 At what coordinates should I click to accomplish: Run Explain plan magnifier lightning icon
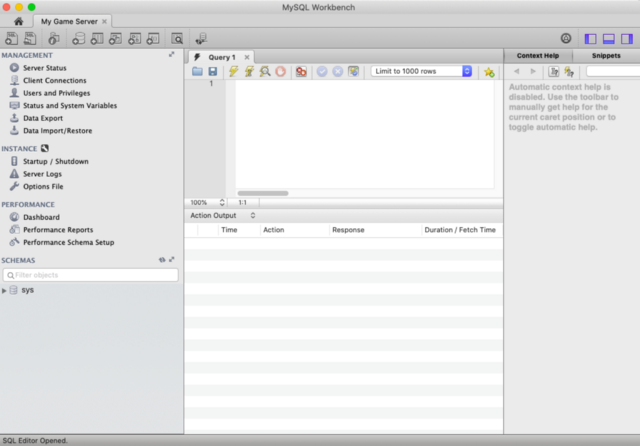265,71
